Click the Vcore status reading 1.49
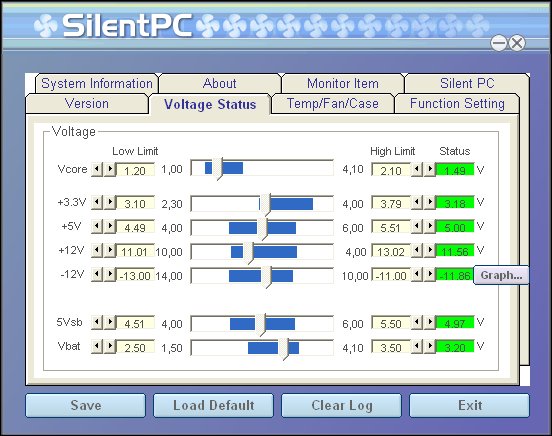The width and height of the screenshot is (552, 436). click(455, 170)
